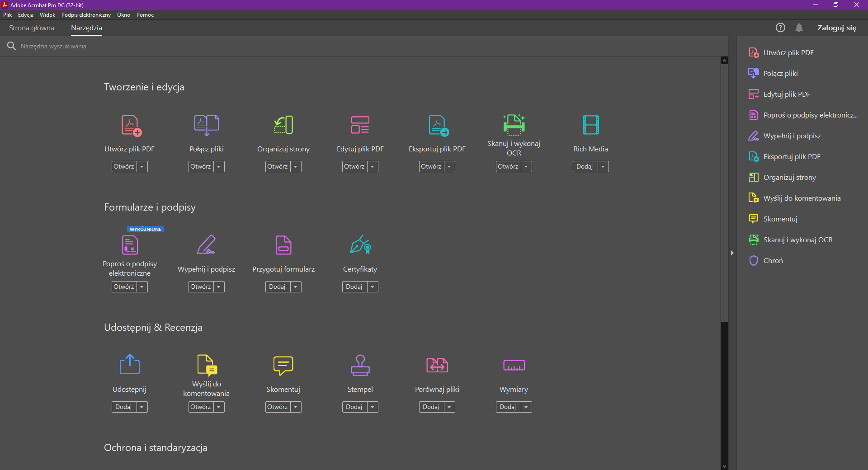Select Wyślij do komentowania shortcut in right pane

(x=795, y=198)
